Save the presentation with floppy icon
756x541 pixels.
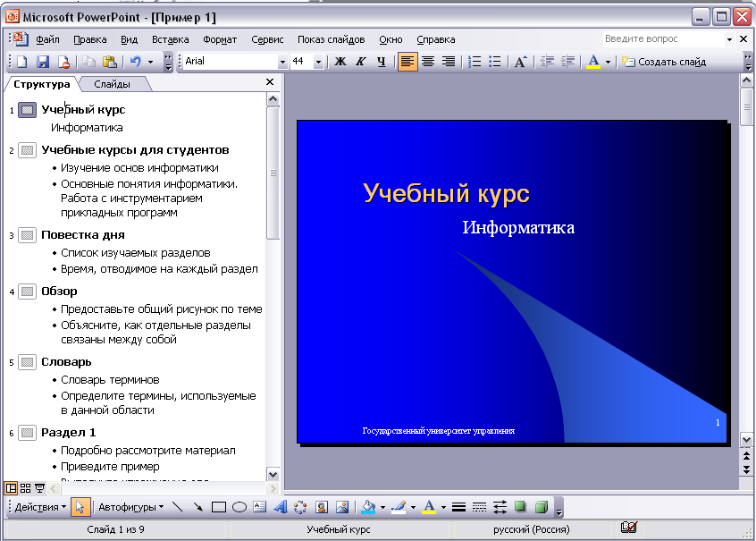pyautogui.click(x=43, y=62)
